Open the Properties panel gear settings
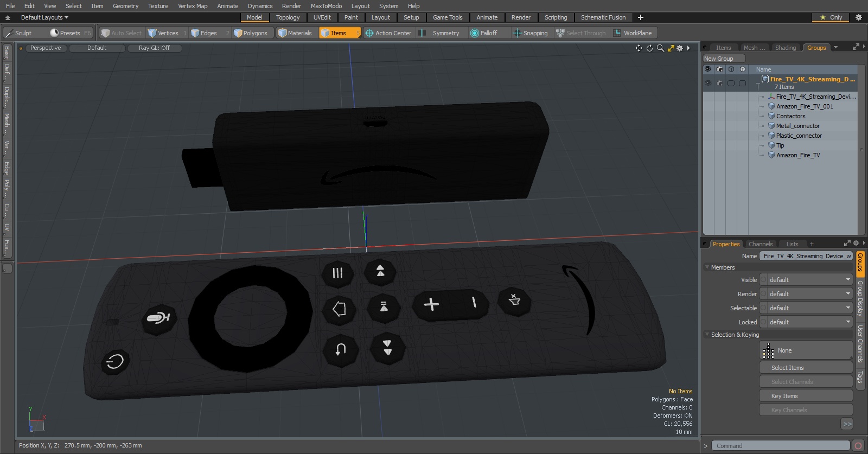The width and height of the screenshot is (868, 454). 856,243
